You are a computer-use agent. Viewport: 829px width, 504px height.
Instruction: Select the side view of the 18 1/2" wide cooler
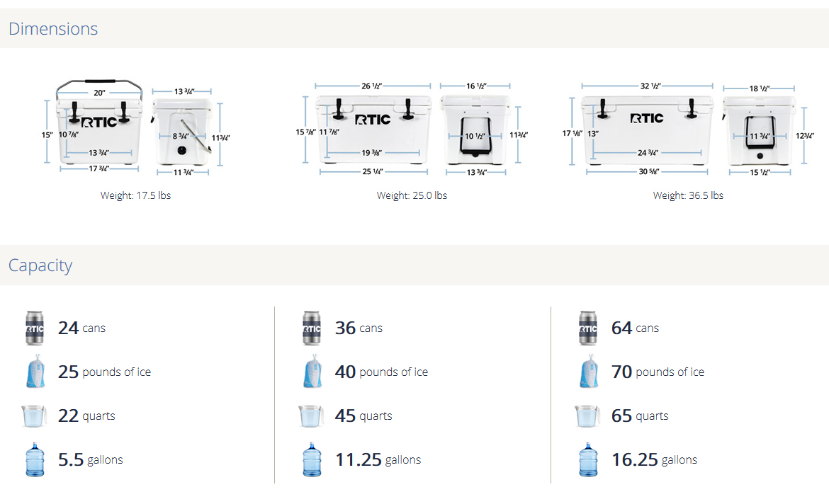[760, 131]
